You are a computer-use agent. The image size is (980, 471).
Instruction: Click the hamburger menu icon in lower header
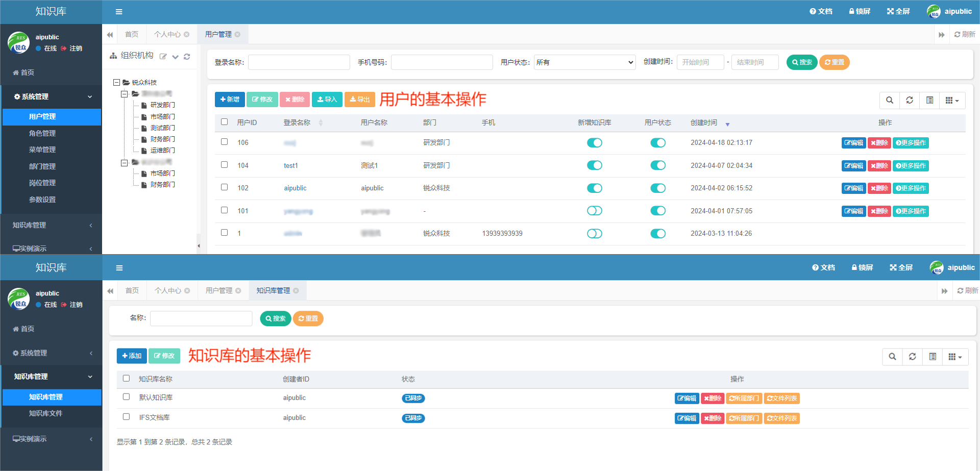[x=119, y=268]
